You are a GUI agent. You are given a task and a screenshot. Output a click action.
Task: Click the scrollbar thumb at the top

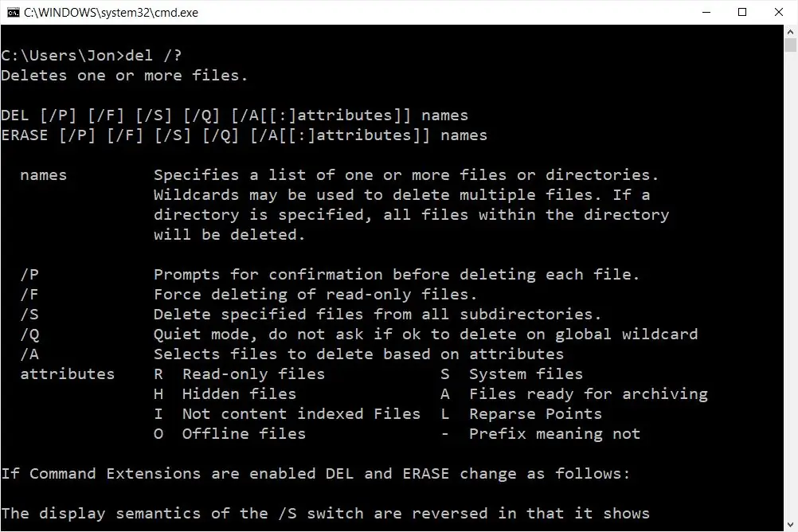pyautogui.click(x=792, y=44)
